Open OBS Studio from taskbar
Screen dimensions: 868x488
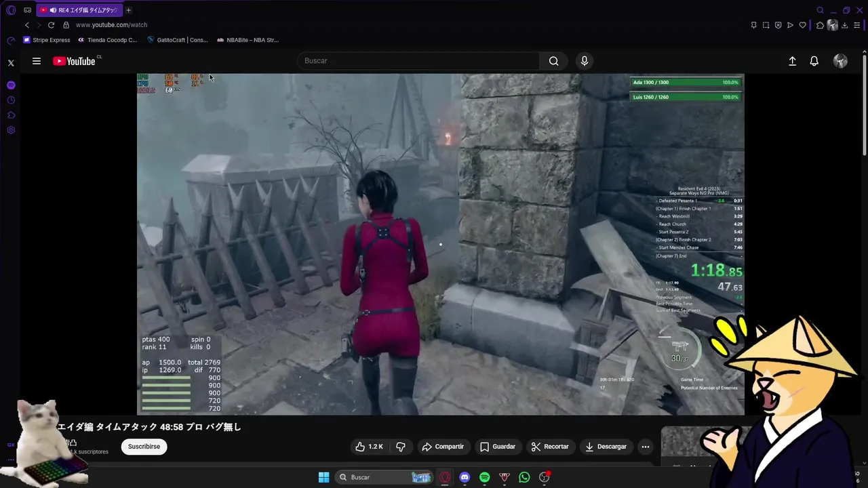tap(544, 477)
